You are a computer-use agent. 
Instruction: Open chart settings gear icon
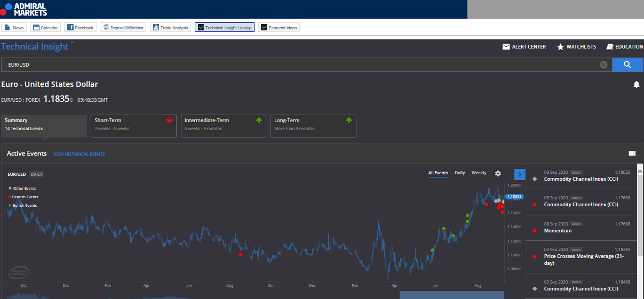(498, 174)
